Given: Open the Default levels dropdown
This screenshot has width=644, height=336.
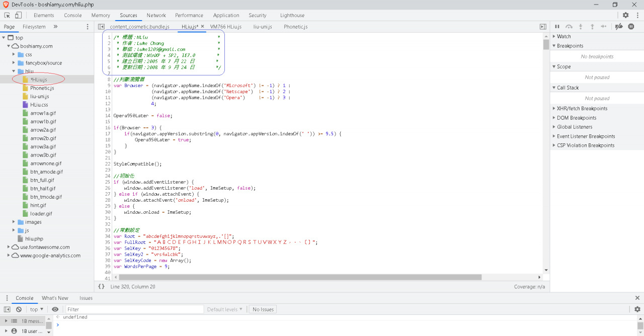Looking at the screenshot, I should point(225,309).
